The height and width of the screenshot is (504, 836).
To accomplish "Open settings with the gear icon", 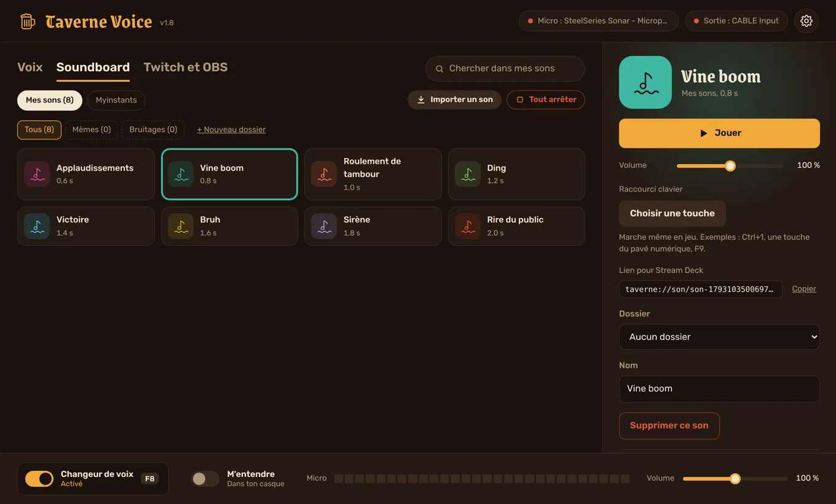I will 806,21.
